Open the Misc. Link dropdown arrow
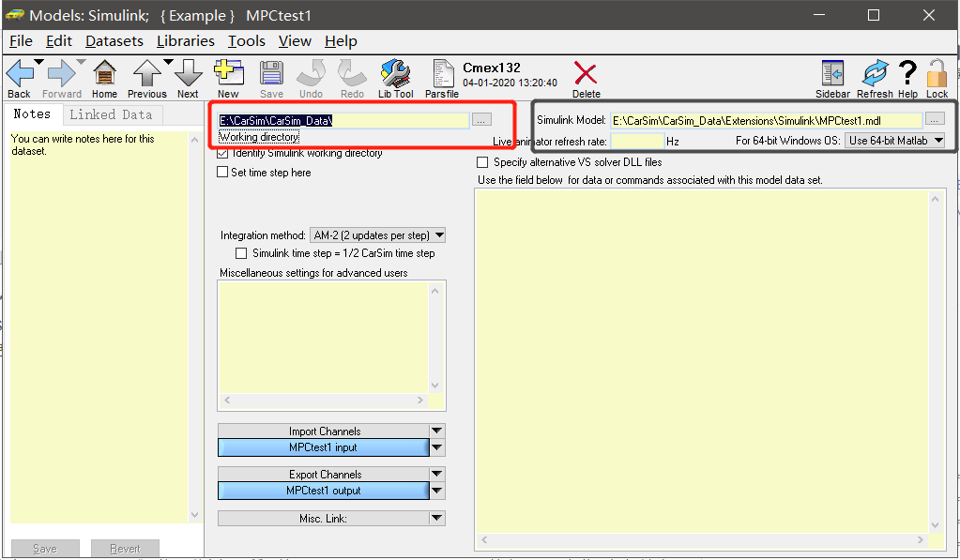960x560 pixels. point(436,519)
